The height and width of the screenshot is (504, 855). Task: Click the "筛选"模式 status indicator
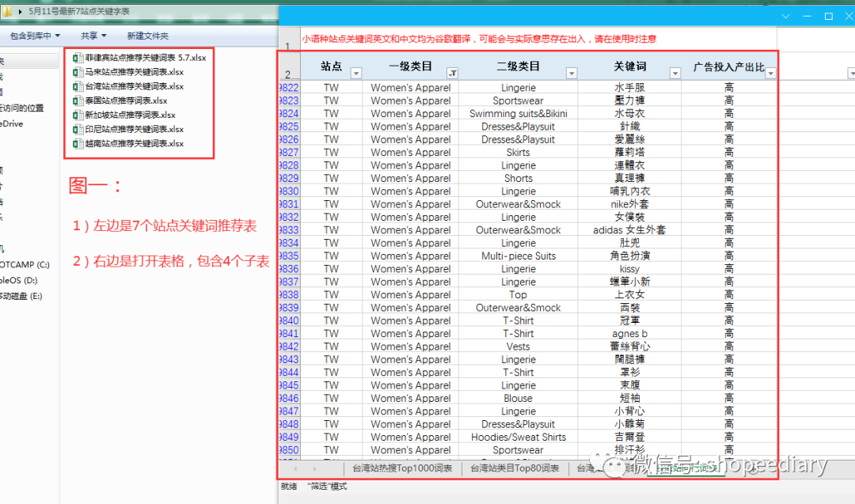pyautogui.click(x=327, y=487)
